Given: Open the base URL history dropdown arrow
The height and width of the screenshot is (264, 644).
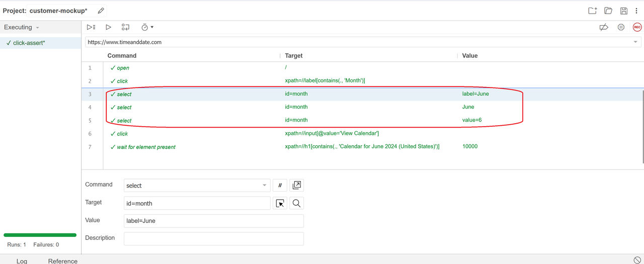Looking at the screenshot, I should pos(636,42).
